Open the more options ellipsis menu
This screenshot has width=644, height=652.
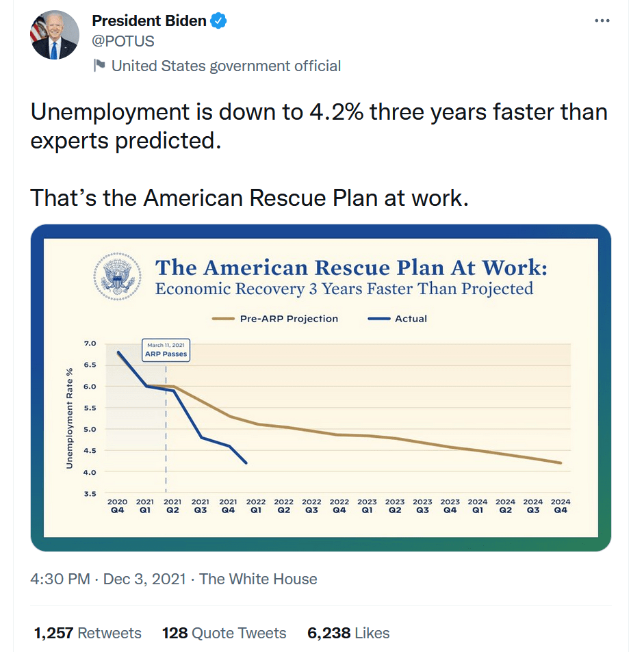pyautogui.click(x=602, y=21)
